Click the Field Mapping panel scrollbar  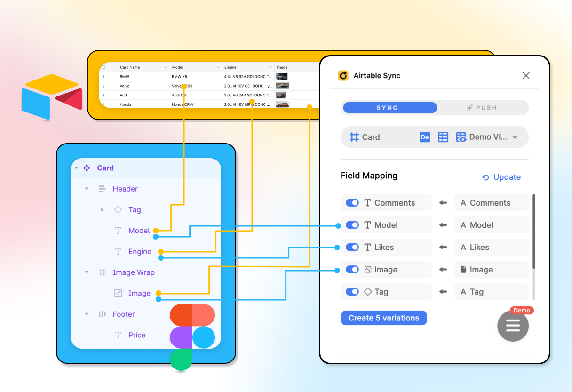[x=534, y=231]
